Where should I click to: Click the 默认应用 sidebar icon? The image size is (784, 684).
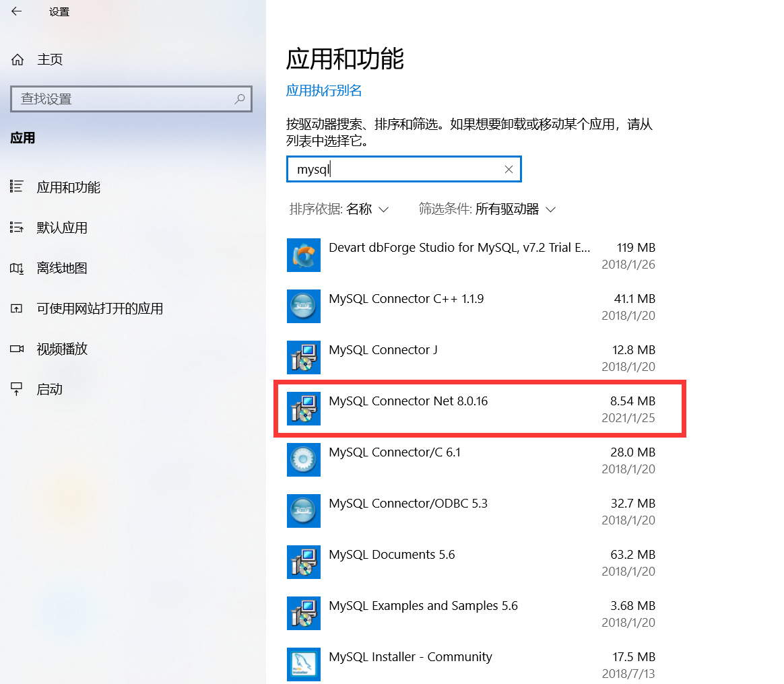click(16, 228)
